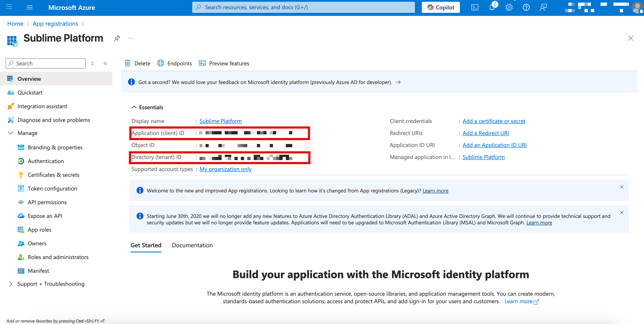The width and height of the screenshot is (644, 324).
Task: Open Endpoints from the toolbar
Action: click(174, 63)
